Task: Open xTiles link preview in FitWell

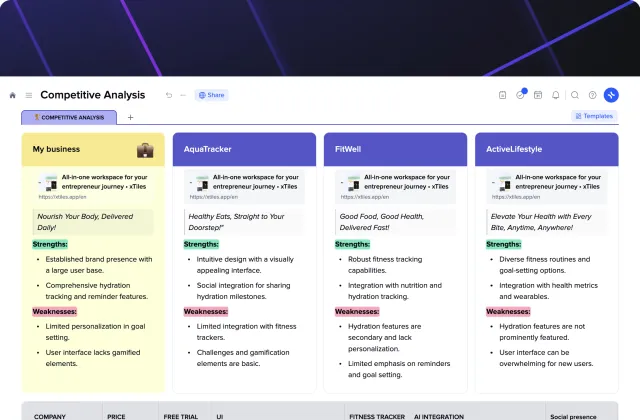Action: 396,187
